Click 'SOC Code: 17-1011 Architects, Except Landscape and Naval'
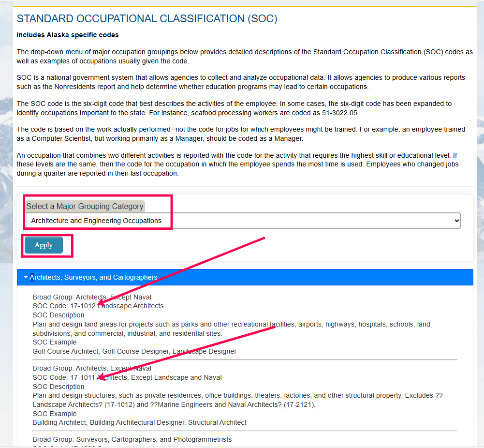This screenshot has width=484, height=448. pyautogui.click(x=127, y=377)
